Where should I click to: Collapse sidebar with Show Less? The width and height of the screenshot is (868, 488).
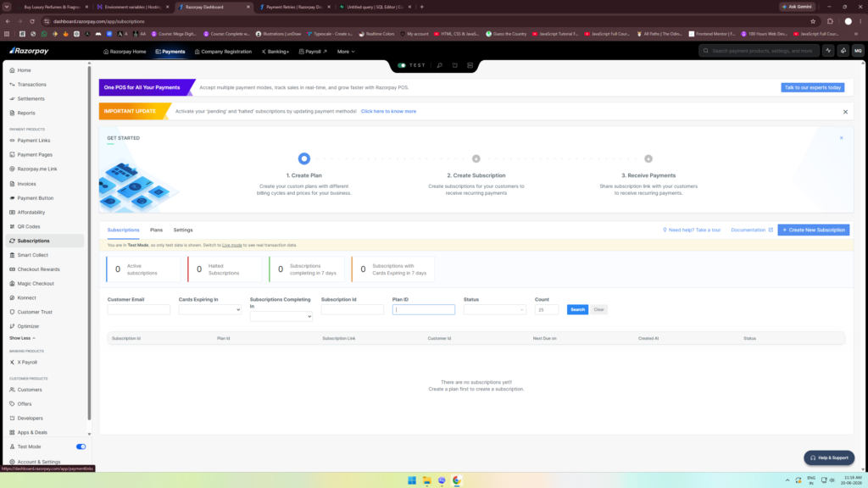point(22,338)
